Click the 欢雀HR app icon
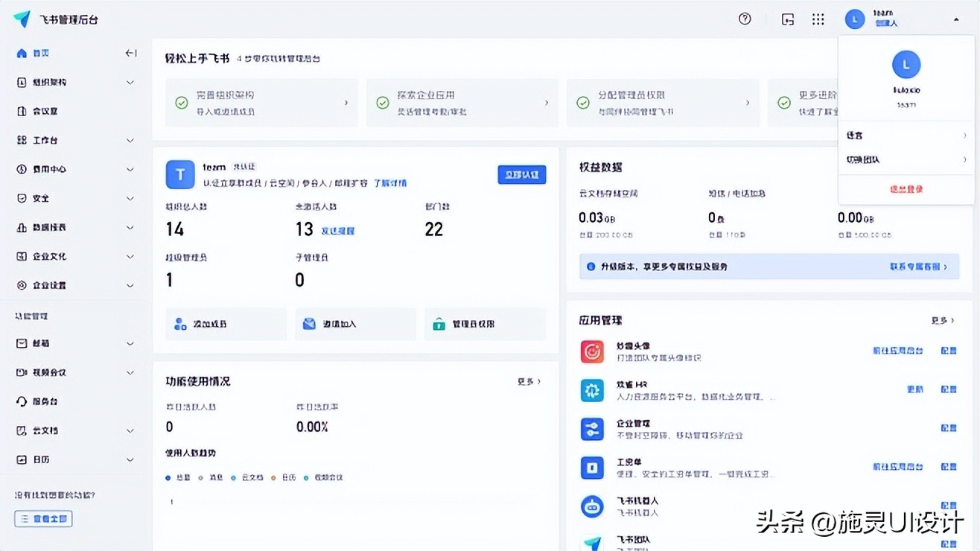Viewport: 980px width, 551px height. [x=591, y=389]
